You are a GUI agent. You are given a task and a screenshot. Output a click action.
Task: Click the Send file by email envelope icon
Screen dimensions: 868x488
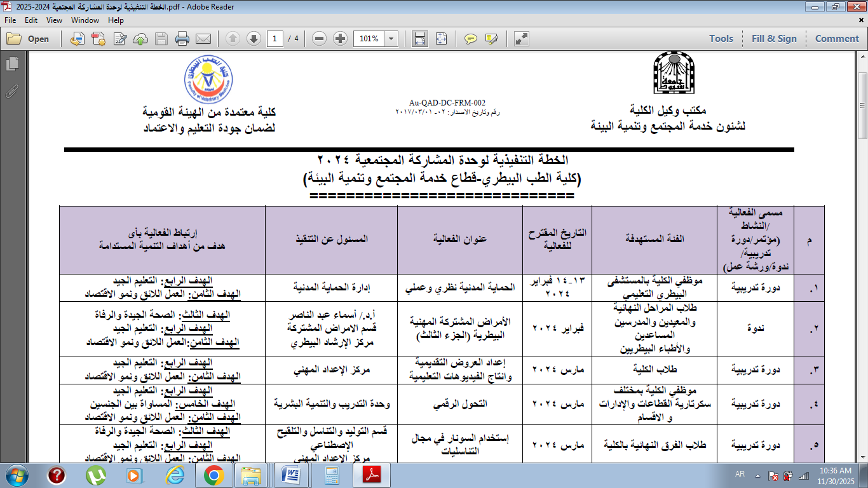(203, 39)
